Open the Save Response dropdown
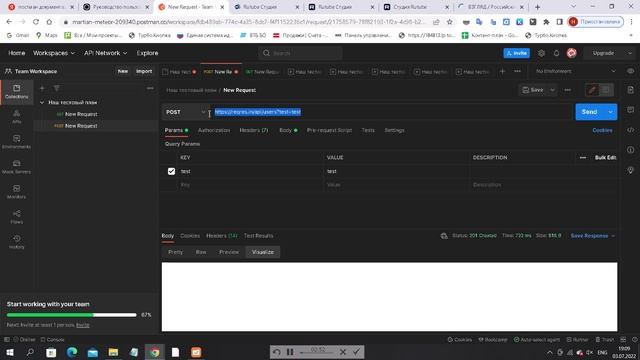The image size is (640, 360). click(x=593, y=236)
